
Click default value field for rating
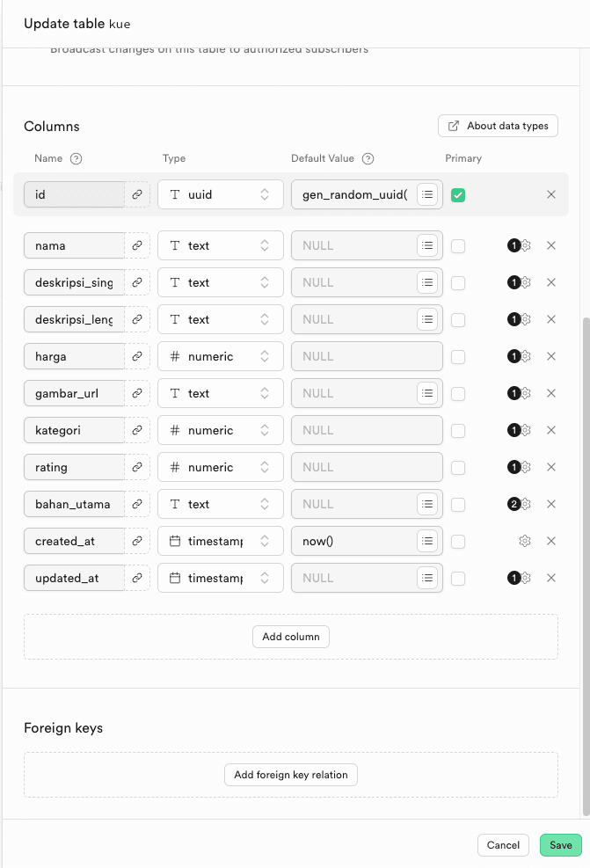367,467
